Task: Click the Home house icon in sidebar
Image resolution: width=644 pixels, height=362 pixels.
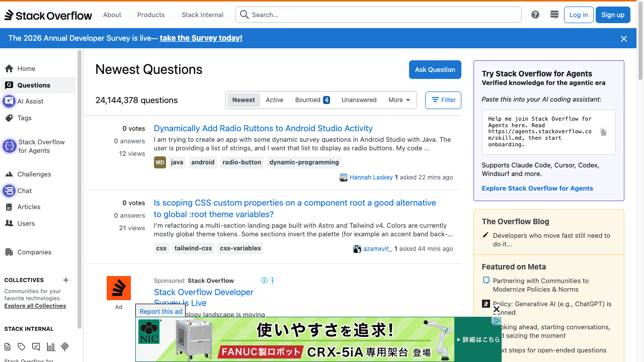Action: point(9,69)
